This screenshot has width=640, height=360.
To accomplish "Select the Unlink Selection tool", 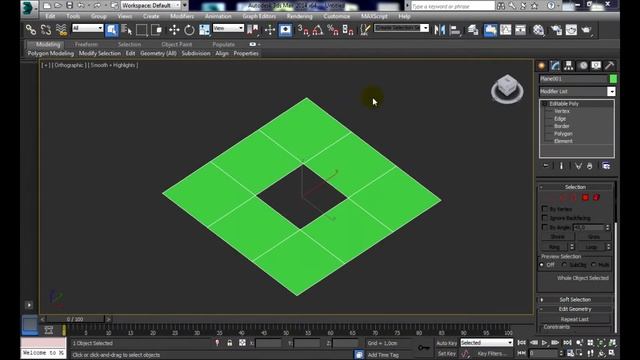I will (46, 30).
